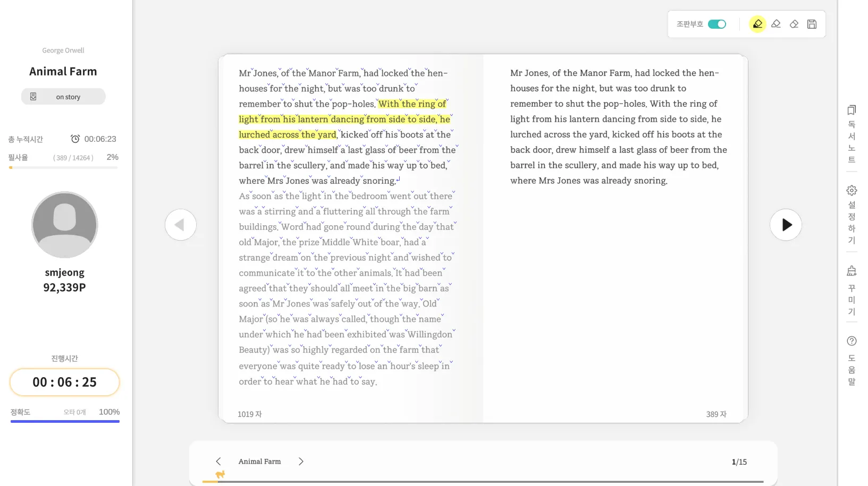Click the 총 누적시간 label
The height and width of the screenshot is (486, 868).
point(26,139)
